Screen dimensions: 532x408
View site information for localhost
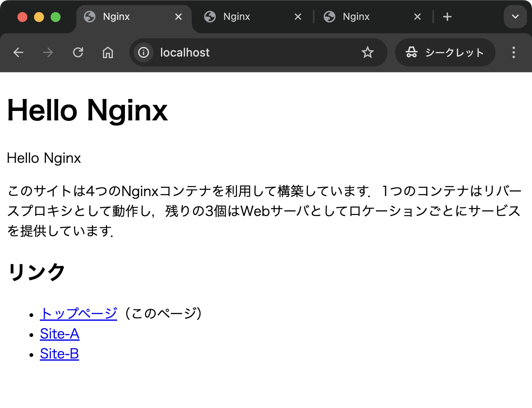coord(144,52)
